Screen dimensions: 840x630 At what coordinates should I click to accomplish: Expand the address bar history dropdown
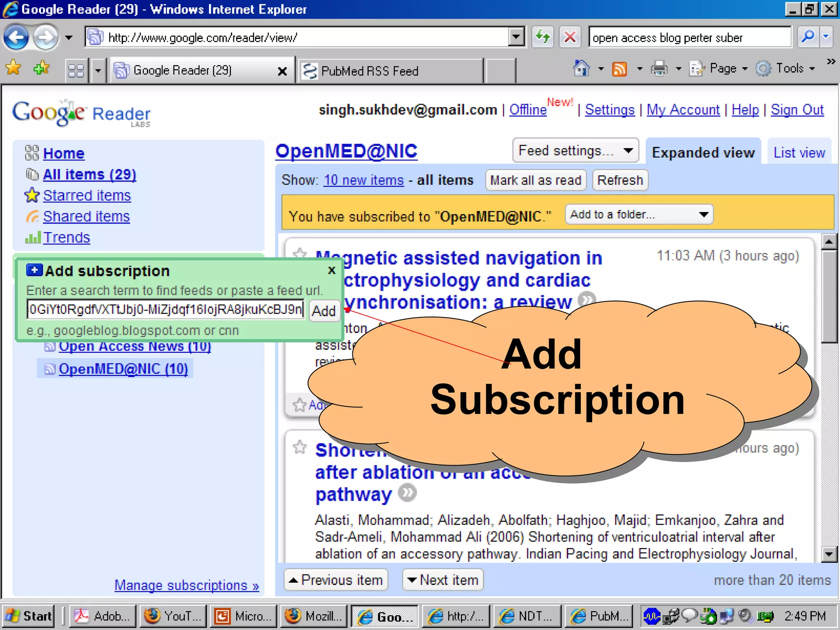tap(516, 38)
